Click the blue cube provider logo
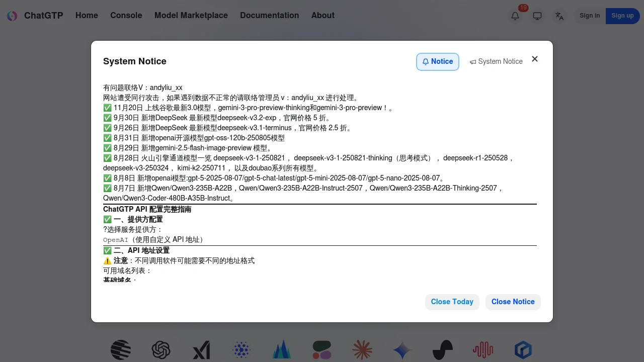644x362 pixels. point(523,349)
